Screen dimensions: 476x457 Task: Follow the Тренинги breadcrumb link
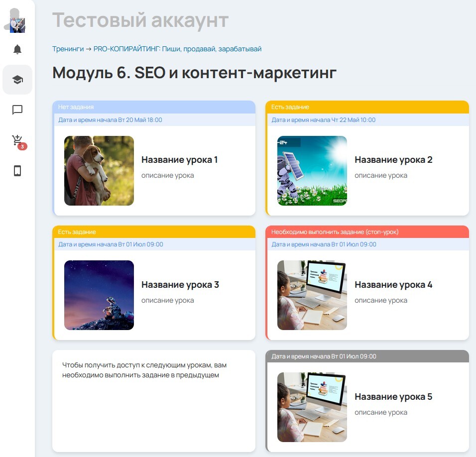tap(68, 49)
